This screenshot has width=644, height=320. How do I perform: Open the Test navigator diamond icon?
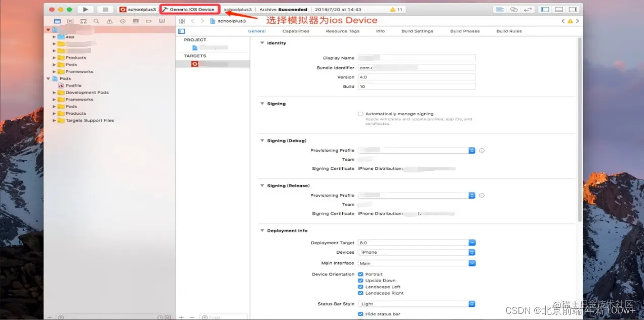click(x=123, y=21)
